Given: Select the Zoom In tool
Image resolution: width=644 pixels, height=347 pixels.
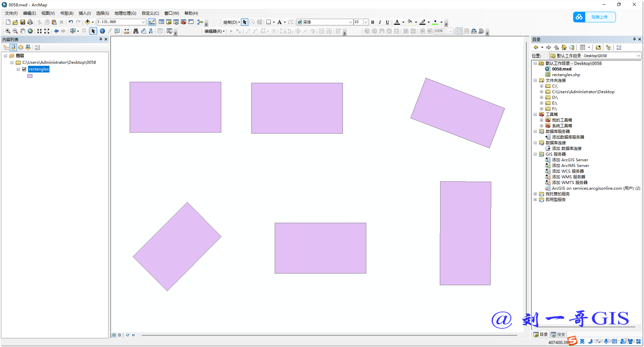Looking at the screenshot, I should [8, 31].
